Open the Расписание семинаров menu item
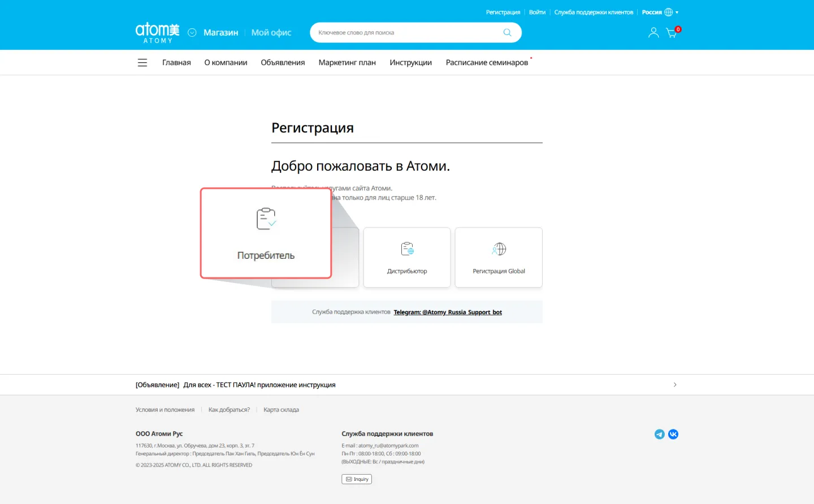814x504 pixels. click(x=486, y=62)
